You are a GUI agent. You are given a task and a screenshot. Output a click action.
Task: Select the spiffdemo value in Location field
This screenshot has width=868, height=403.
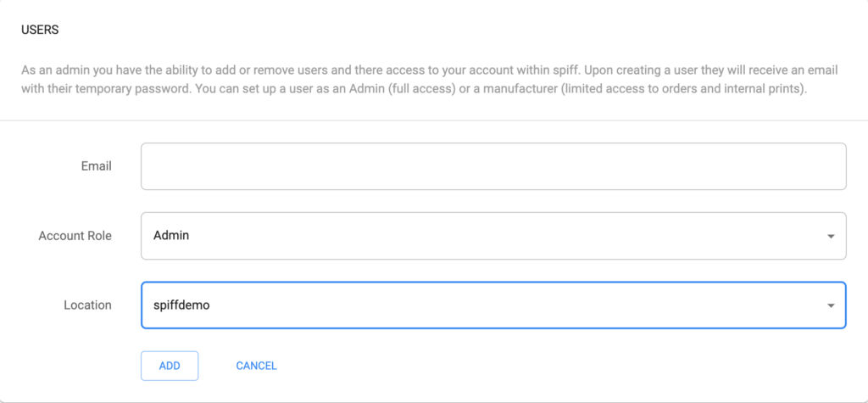pos(181,305)
